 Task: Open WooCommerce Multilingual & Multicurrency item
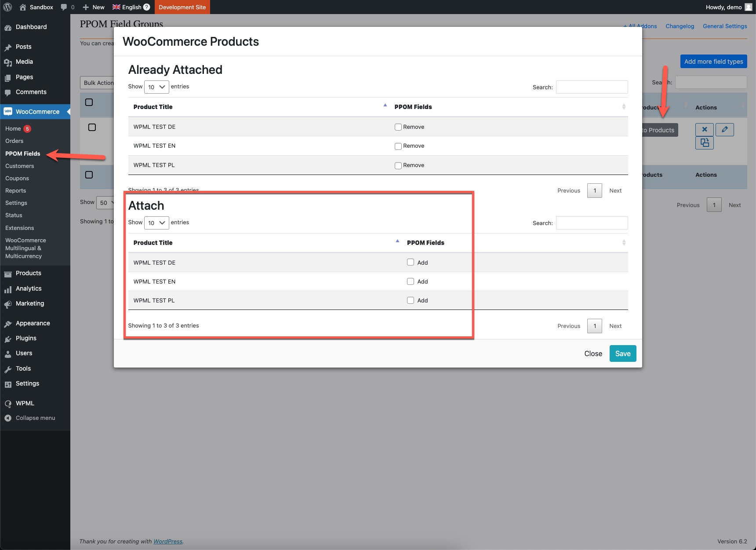25,248
